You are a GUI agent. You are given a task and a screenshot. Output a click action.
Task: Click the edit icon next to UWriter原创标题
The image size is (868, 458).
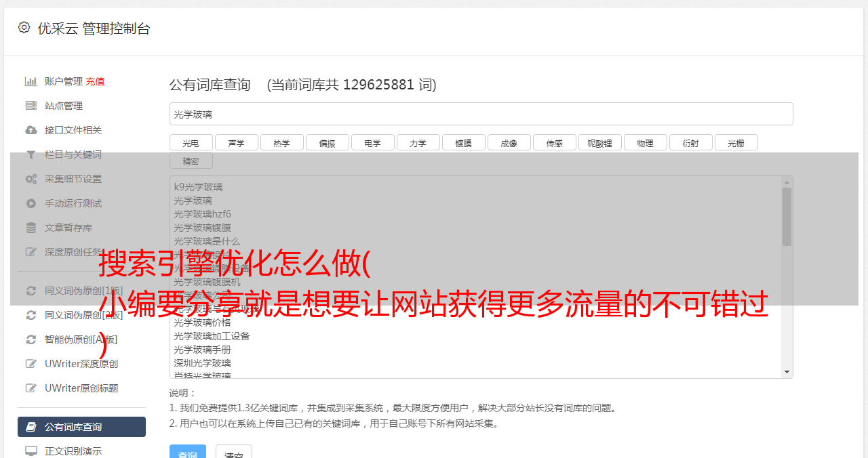(31, 388)
